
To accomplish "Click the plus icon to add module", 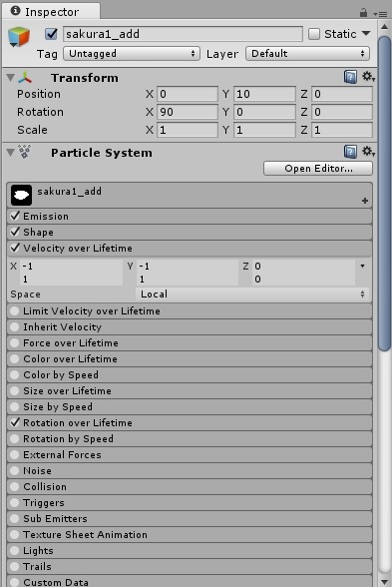I will coord(365,201).
